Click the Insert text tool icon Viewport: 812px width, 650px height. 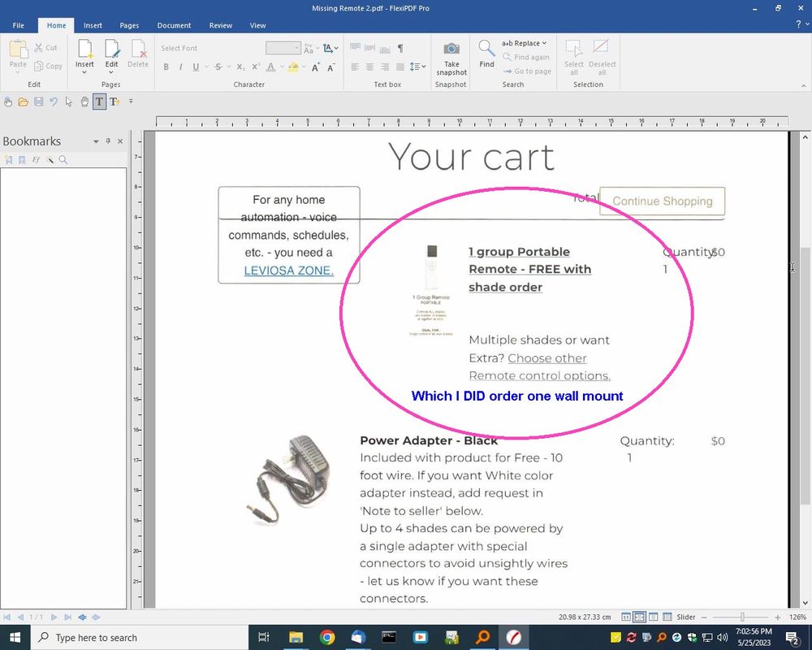(x=114, y=102)
